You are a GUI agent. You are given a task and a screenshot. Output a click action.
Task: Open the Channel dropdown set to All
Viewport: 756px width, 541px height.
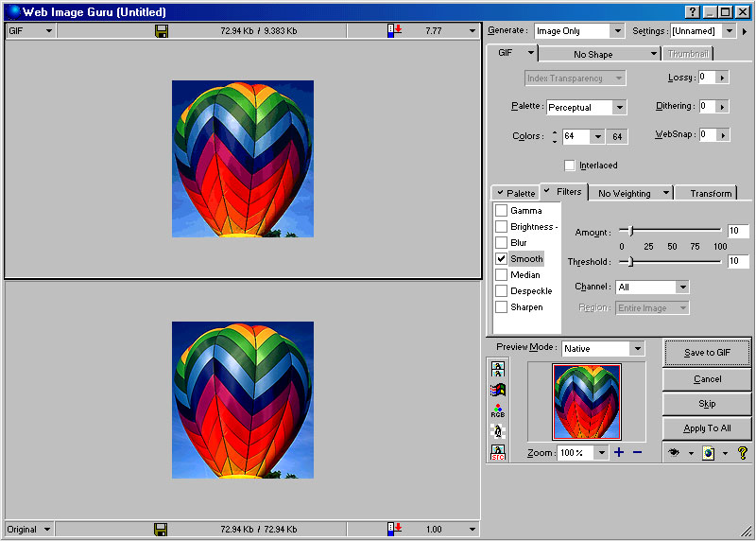coord(682,288)
